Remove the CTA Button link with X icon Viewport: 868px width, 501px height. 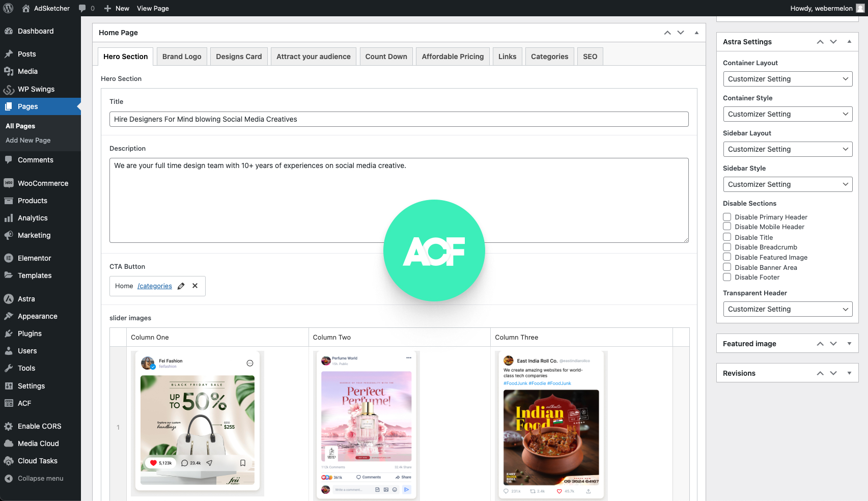point(195,286)
